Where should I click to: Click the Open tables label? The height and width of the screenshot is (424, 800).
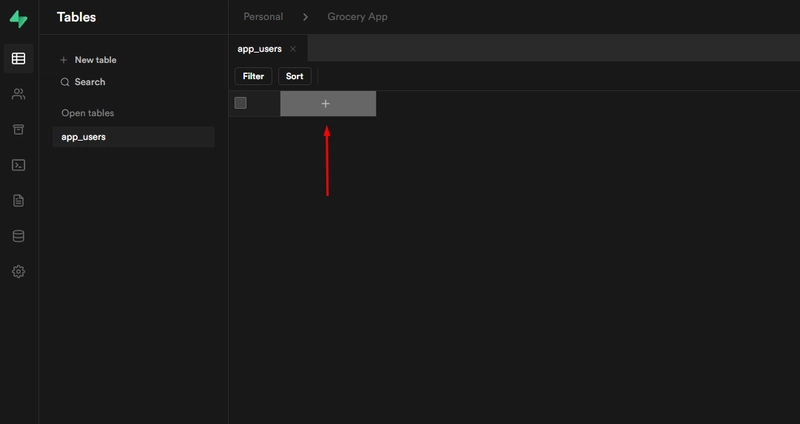point(88,113)
